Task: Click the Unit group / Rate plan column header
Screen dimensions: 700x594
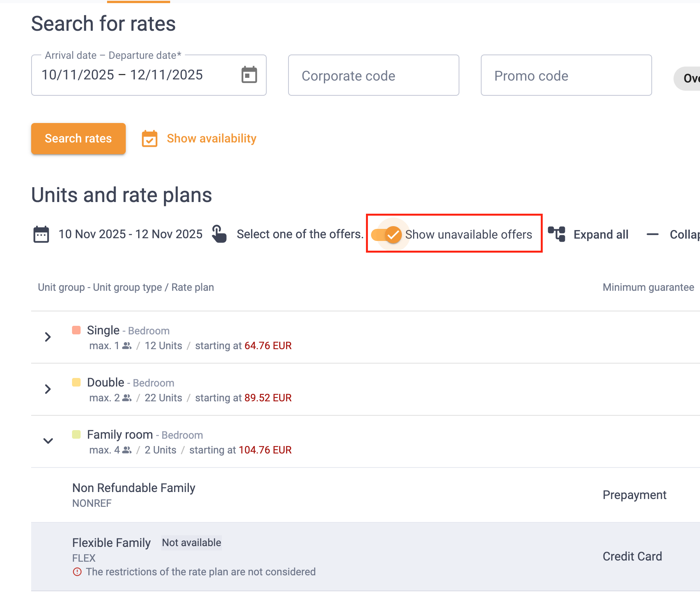Action: point(126,287)
